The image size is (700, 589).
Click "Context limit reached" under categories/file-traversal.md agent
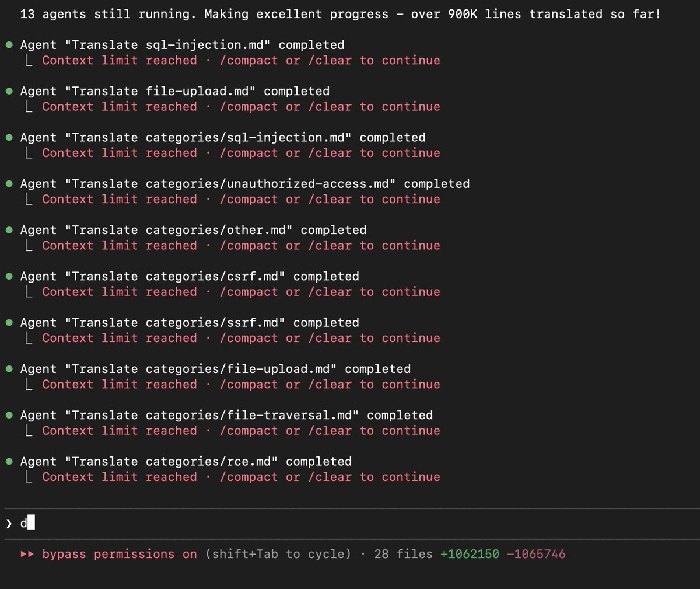[120, 431]
